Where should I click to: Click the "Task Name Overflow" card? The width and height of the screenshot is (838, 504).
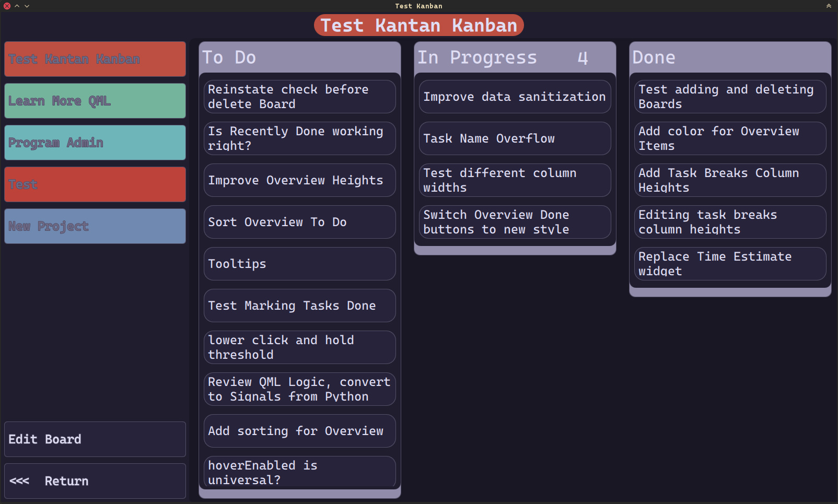click(514, 138)
